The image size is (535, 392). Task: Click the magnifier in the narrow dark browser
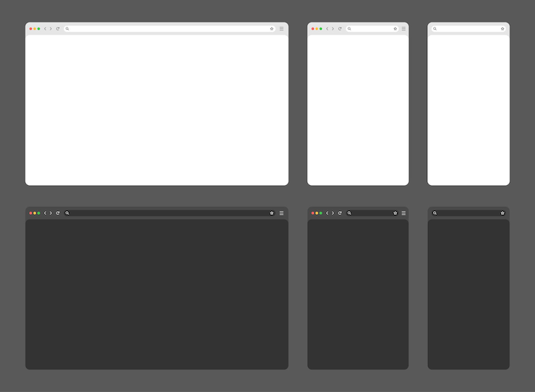435,213
